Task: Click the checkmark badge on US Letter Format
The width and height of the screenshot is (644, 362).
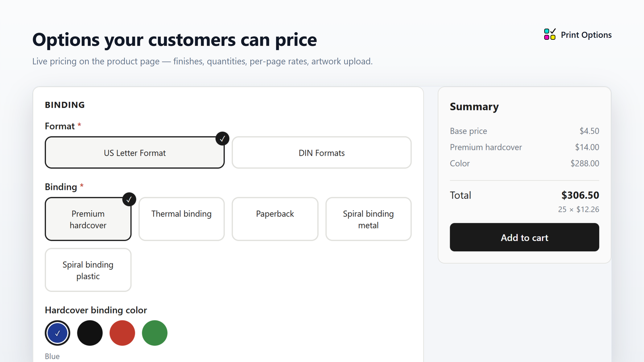Action: (223, 138)
